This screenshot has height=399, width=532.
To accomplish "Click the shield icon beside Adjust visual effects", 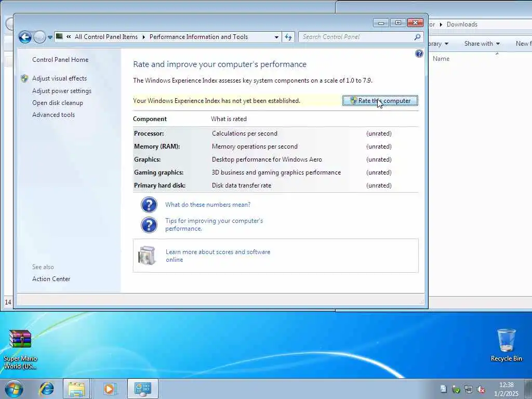I will [24, 78].
